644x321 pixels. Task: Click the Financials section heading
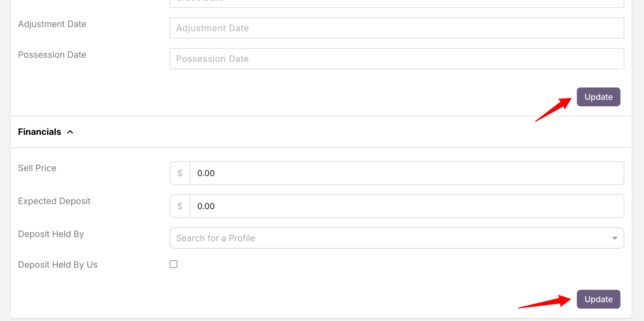pos(39,132)
